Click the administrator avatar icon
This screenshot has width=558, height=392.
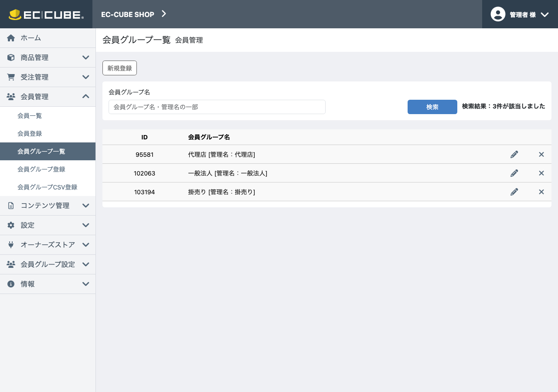pos(498,14)
